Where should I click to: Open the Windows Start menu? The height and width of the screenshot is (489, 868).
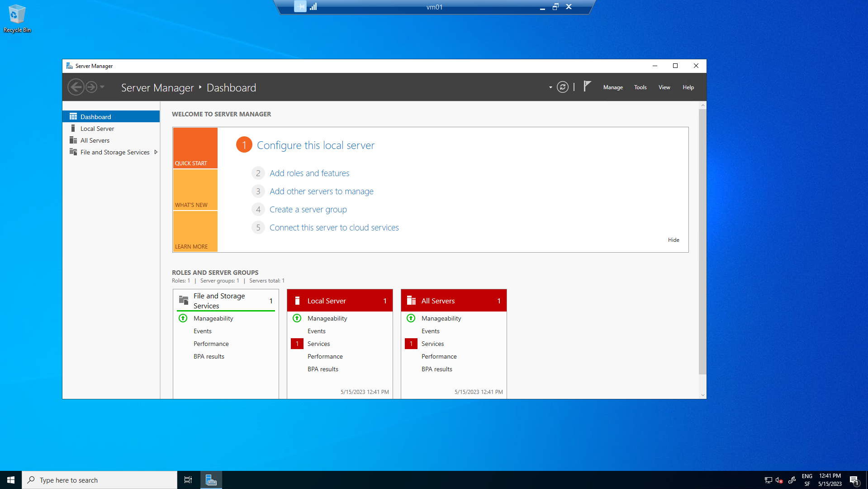tap(11, 480)
